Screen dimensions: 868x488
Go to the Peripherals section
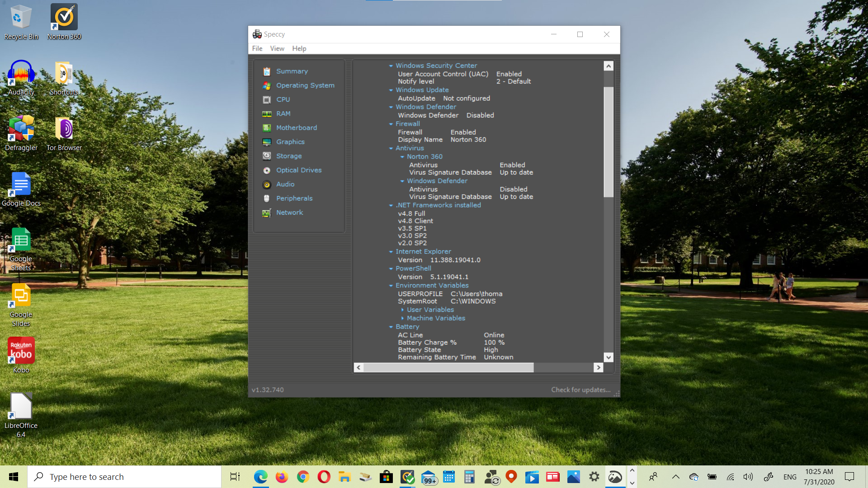point(294,198)
